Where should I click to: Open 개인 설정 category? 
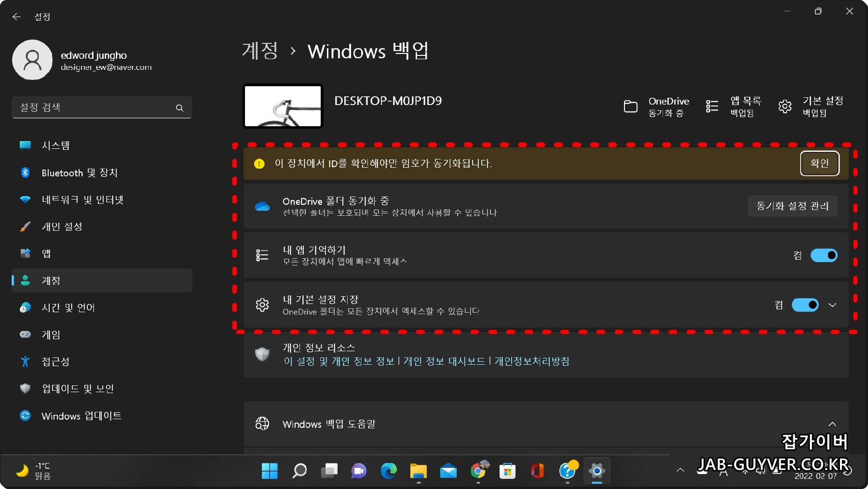(x=102, y=226)
